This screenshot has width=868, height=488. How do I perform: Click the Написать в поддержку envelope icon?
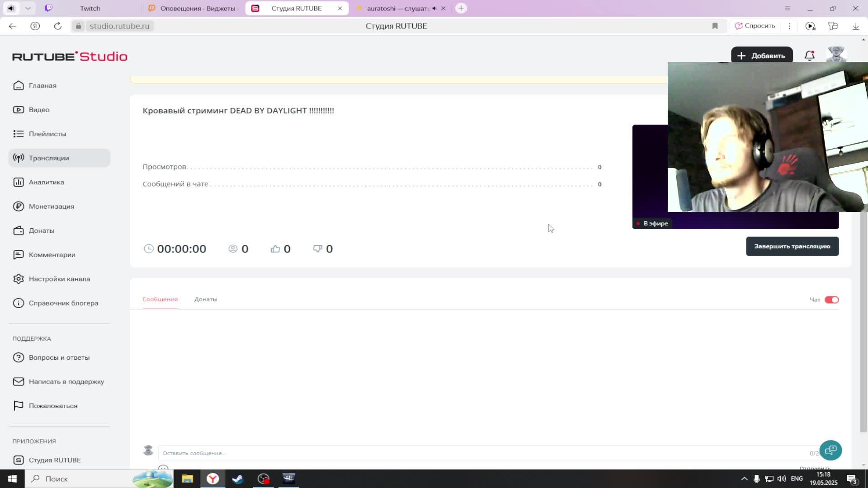19,381
